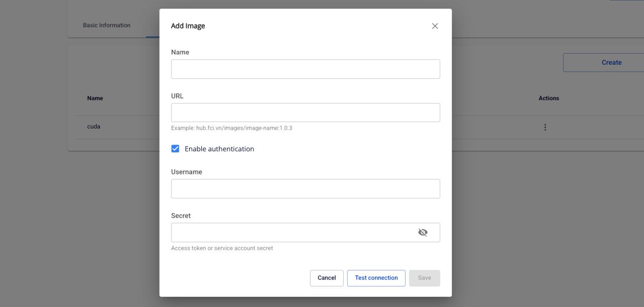Focus the Name input field
This screenshot has height=307, width=644.
pos(305,69)
